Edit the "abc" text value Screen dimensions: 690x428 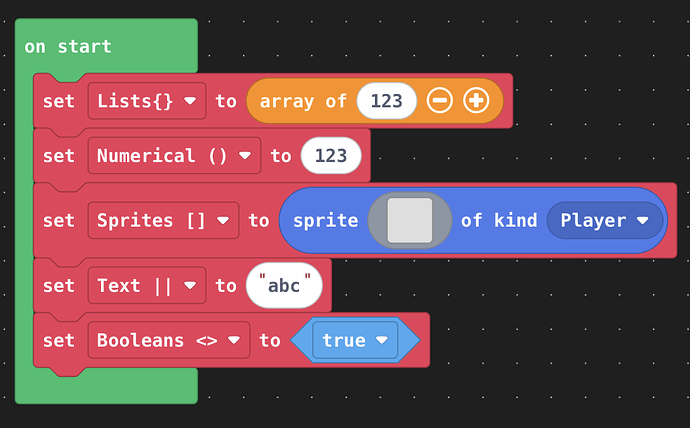[x=284, y=285]
